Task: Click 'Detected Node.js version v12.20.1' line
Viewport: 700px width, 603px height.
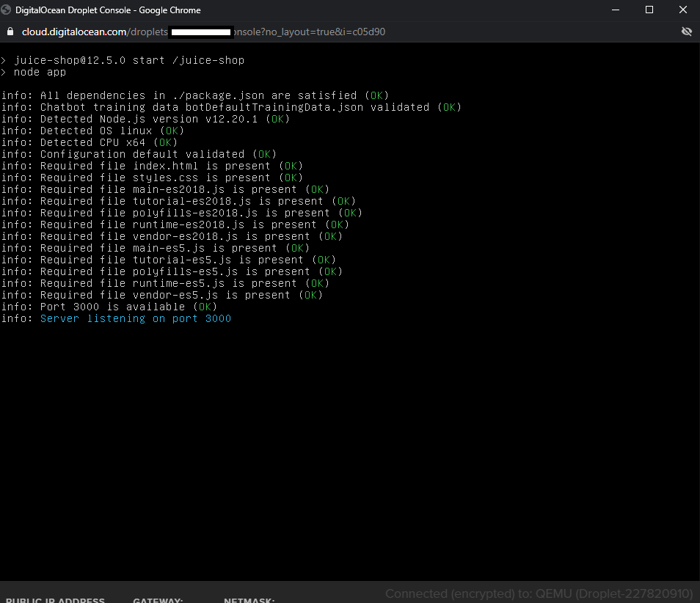Action: (145, 119)
